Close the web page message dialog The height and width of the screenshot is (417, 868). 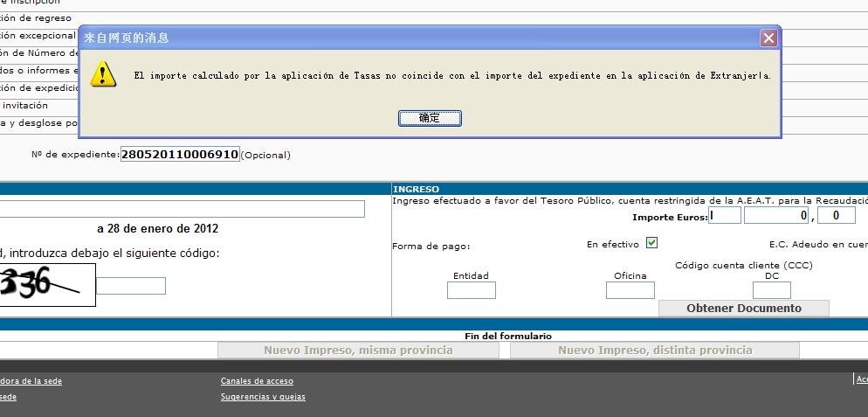(x=768, y=38)
